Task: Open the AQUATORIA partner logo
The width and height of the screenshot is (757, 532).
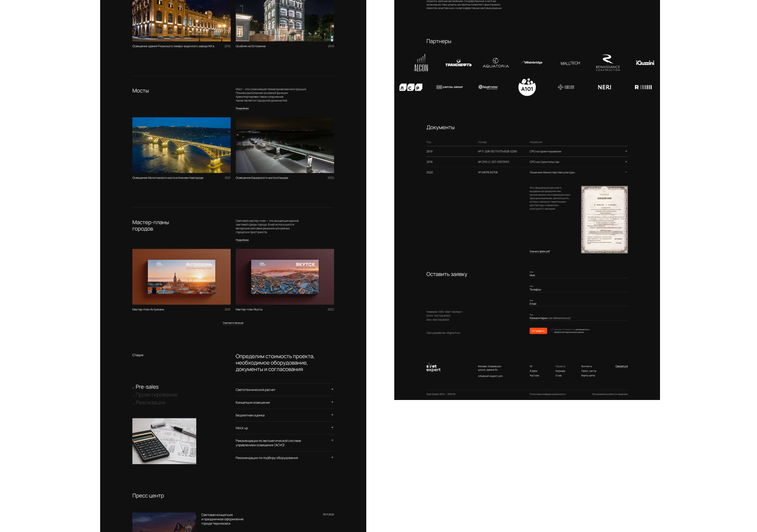Action: pyautogui.click(x=496, y=63)
